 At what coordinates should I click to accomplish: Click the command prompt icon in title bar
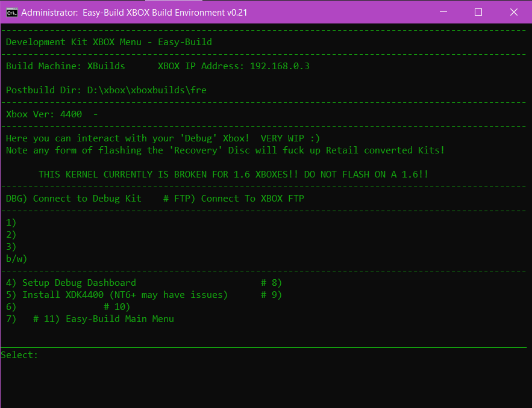click(12, 13)
